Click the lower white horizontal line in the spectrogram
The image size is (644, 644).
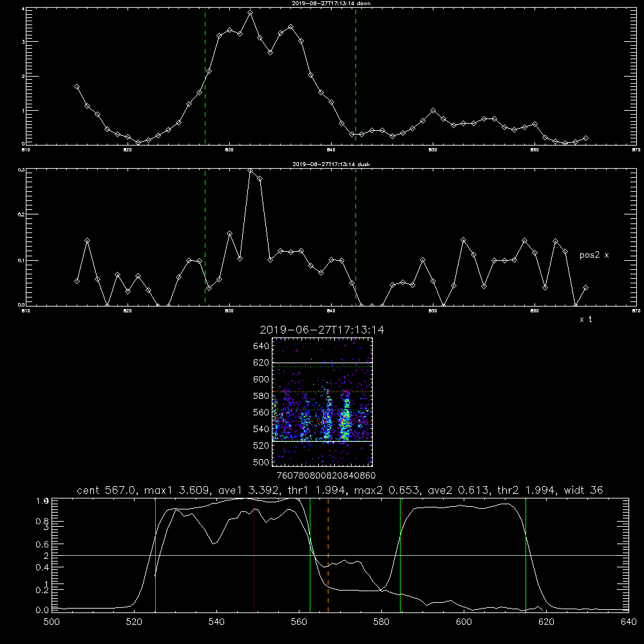click(323, 441)
